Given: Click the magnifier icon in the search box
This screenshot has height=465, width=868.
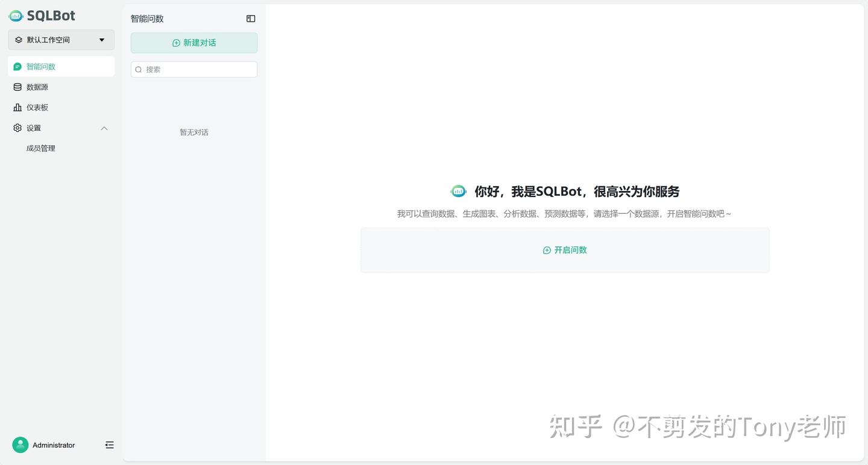Looking at the screenshot, I should click(x=139, y=69).
